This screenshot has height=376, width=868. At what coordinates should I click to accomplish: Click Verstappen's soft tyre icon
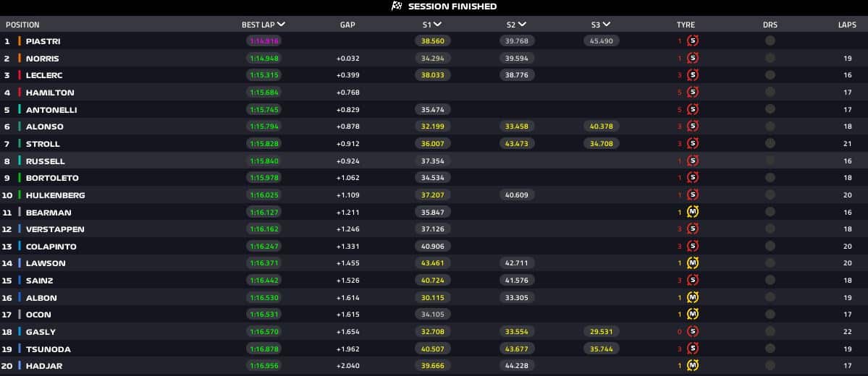693,228
